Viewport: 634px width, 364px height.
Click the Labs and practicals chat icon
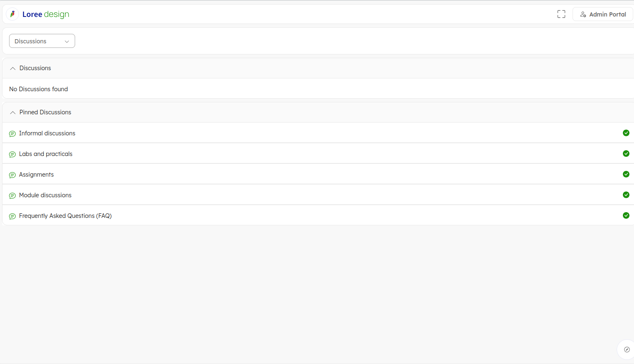click(x=12, y=154)
